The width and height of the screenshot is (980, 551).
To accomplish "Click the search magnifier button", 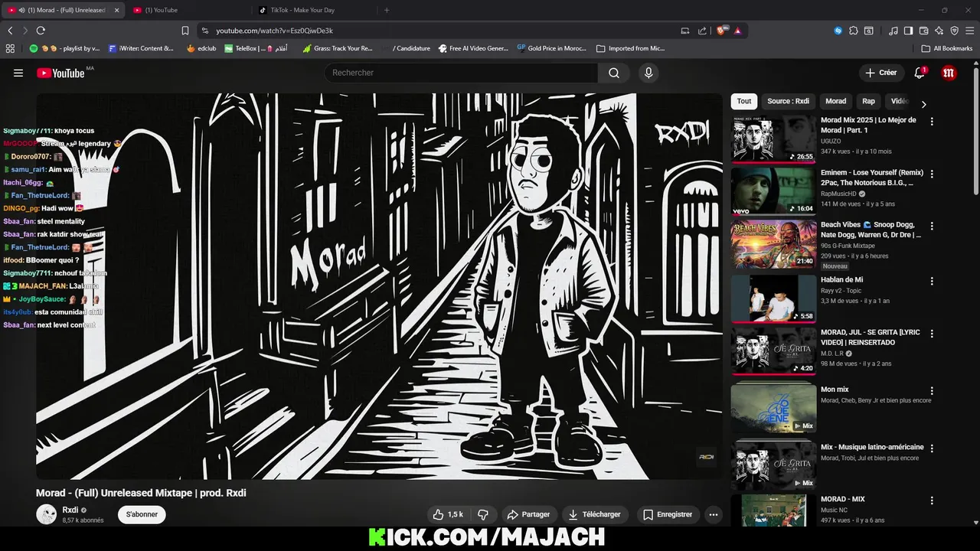I will click(x=614, y=73).
